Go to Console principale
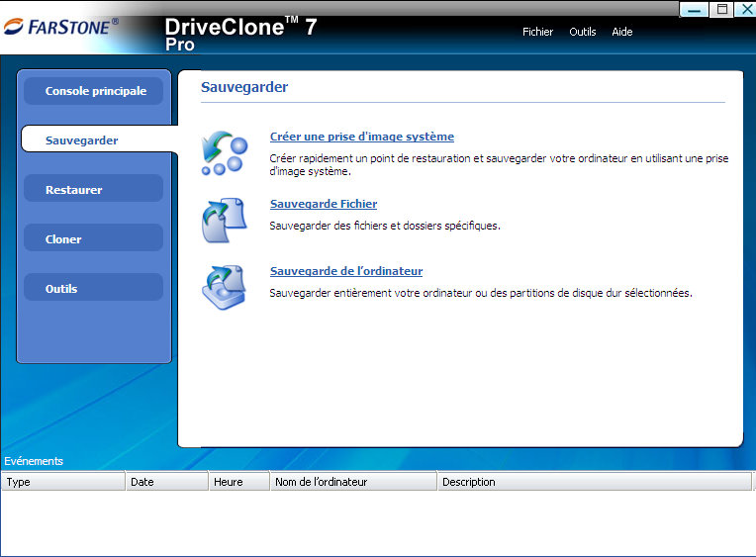 point(94,91)
